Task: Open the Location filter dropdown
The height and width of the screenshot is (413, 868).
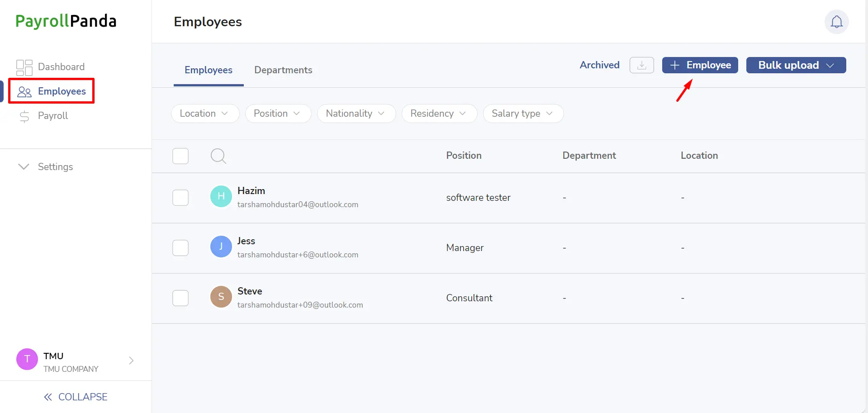Action: coord(205,114)
